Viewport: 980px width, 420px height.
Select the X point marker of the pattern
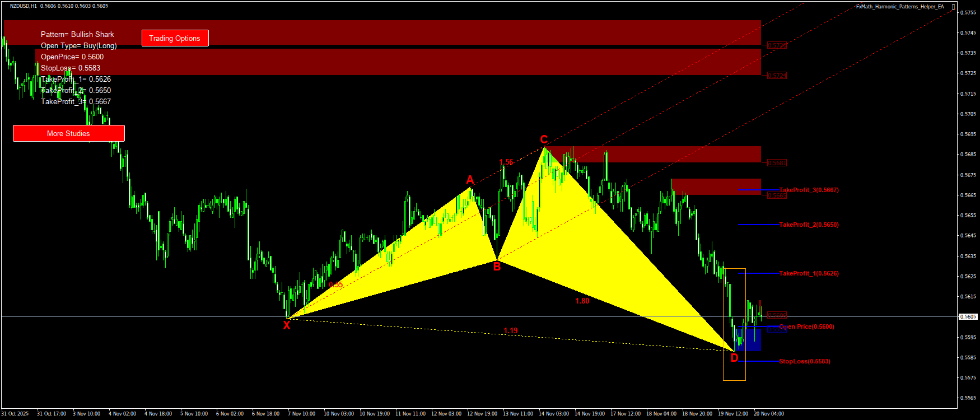[x=287, y=325]
